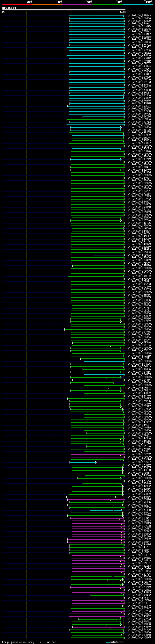Click the red 20% legend segment
Screen dimensions: 155x644
click(x=17, y=4)
